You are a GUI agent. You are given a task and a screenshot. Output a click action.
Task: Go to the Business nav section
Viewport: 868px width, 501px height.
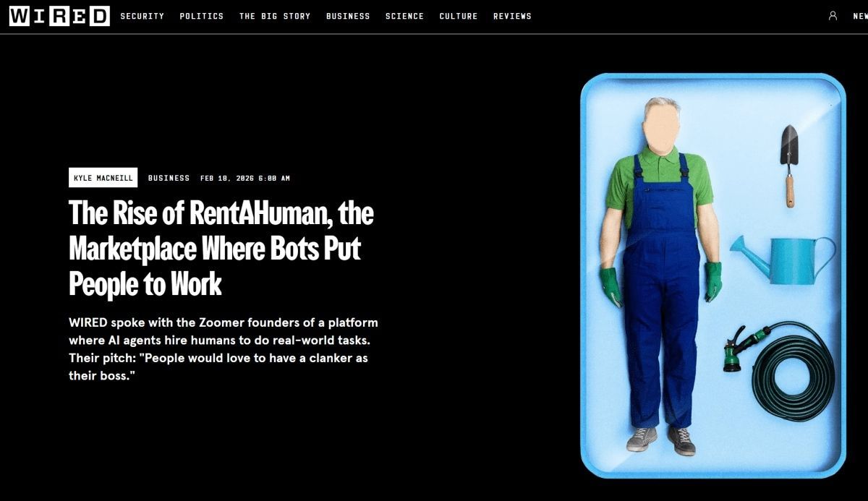click(x=348, y=16)
